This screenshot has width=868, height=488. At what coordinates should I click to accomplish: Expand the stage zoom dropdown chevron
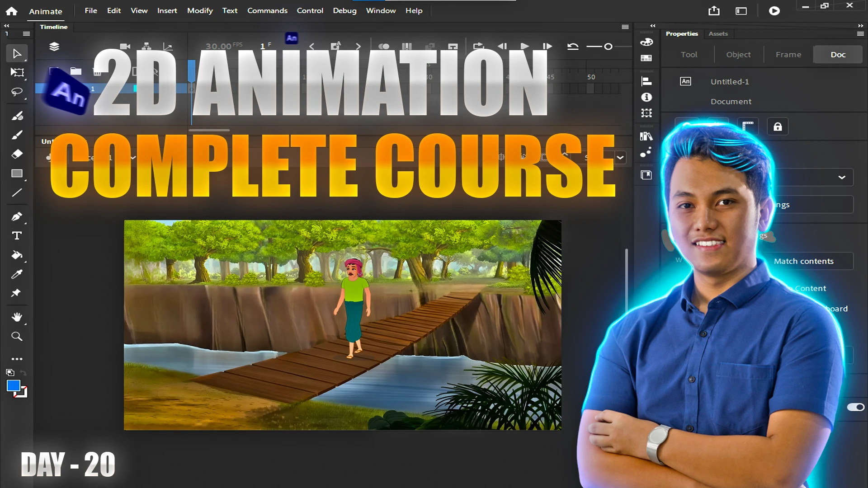(620, 158)
